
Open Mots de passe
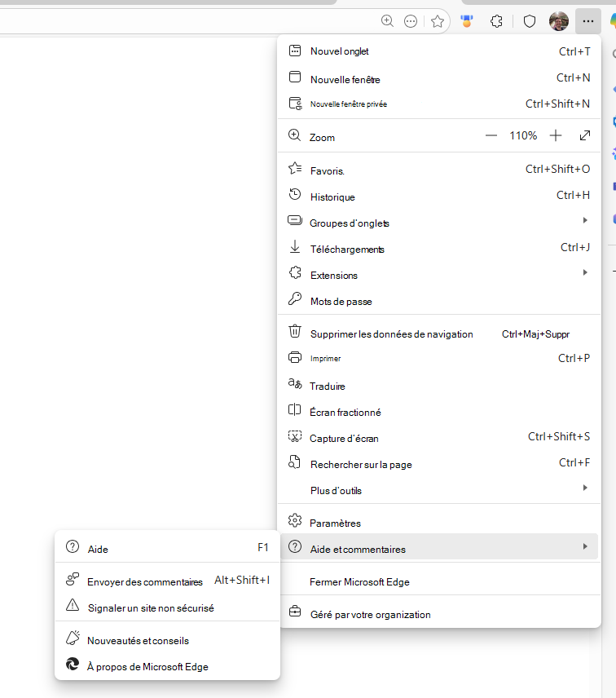pos(439,300)
